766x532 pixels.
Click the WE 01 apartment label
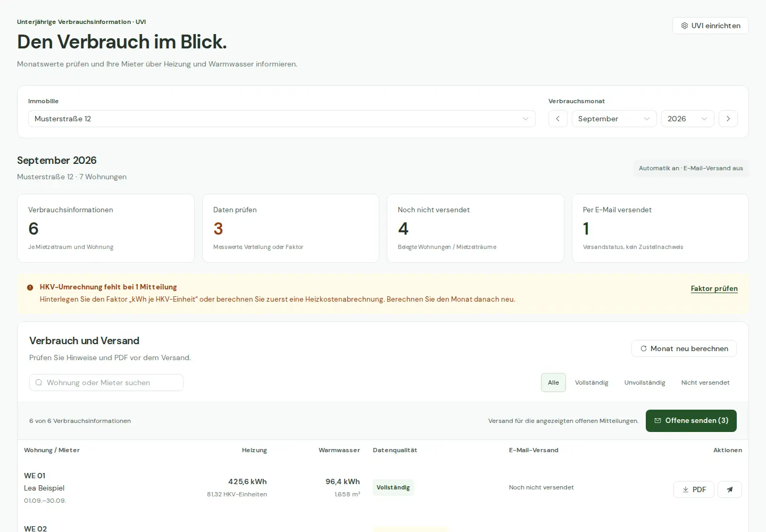tap(35, 476)
